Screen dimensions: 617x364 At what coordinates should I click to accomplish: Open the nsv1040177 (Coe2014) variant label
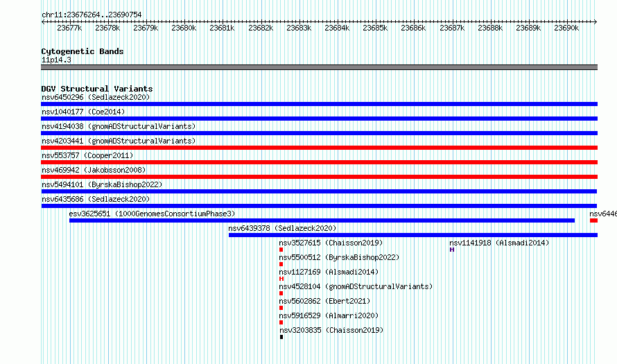tap(83, 112)
